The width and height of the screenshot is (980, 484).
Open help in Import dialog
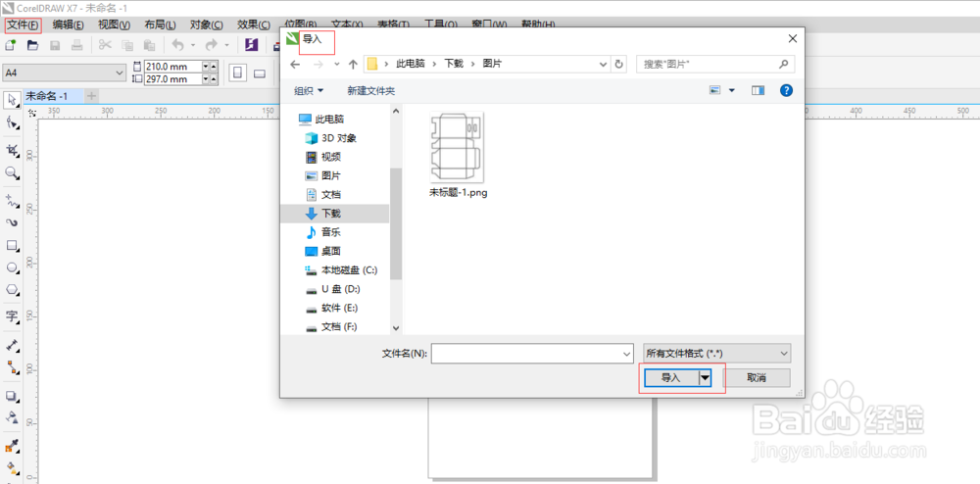(x=786, y=90)
